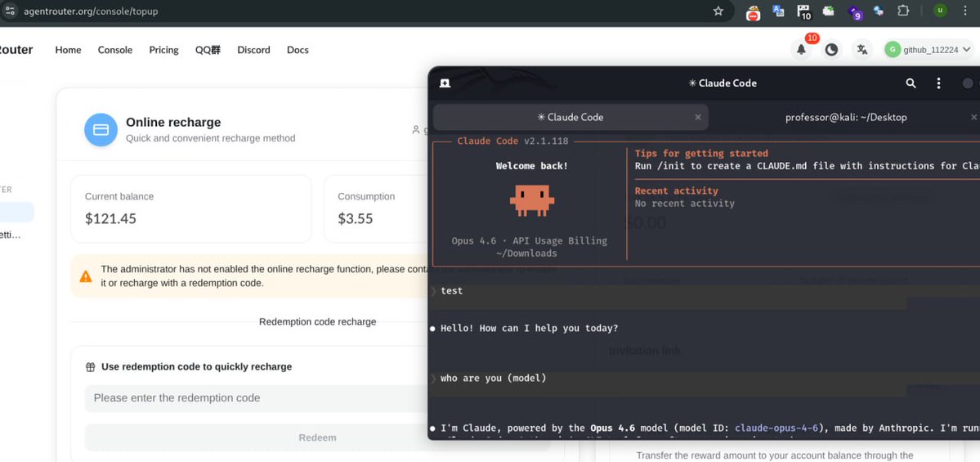Click the Opus 4.6 API Usage Billing line

pos(529,240)
